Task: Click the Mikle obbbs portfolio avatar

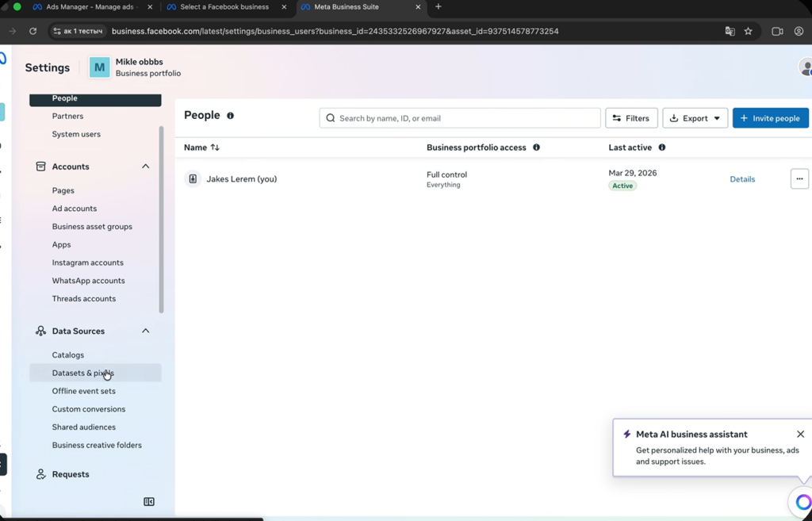Action: (99, 67)
